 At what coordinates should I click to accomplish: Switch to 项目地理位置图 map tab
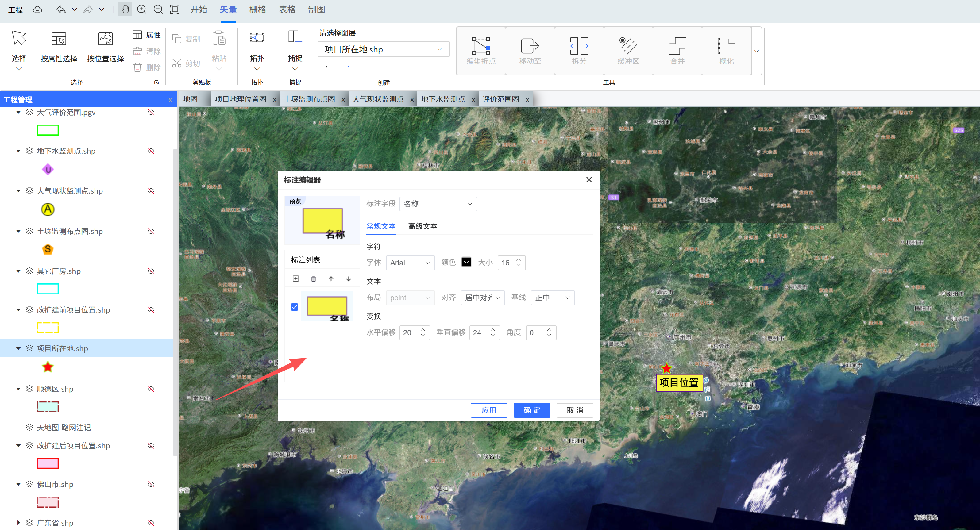[x=241, y=99]
